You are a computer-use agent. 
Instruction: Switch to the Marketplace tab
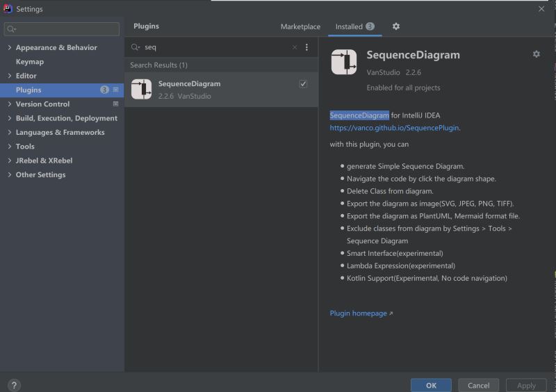pyautogui.click(x=300, y=26)
